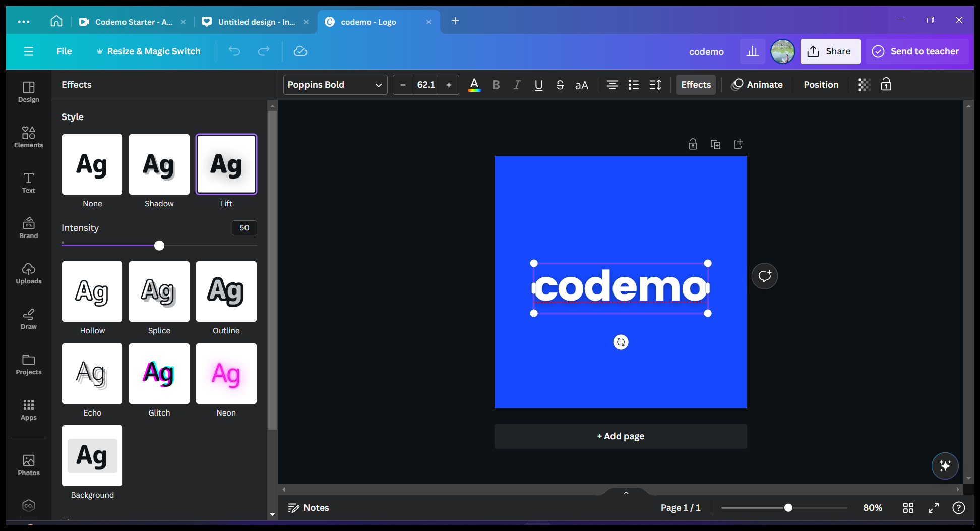Open the Draw tool panel

29,319
